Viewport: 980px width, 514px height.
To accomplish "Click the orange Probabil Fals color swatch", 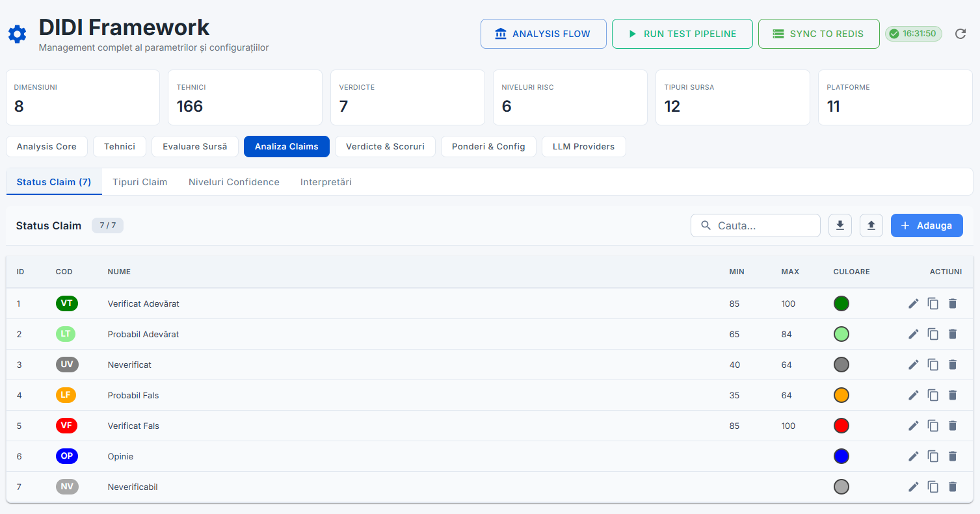I will 841,395.
